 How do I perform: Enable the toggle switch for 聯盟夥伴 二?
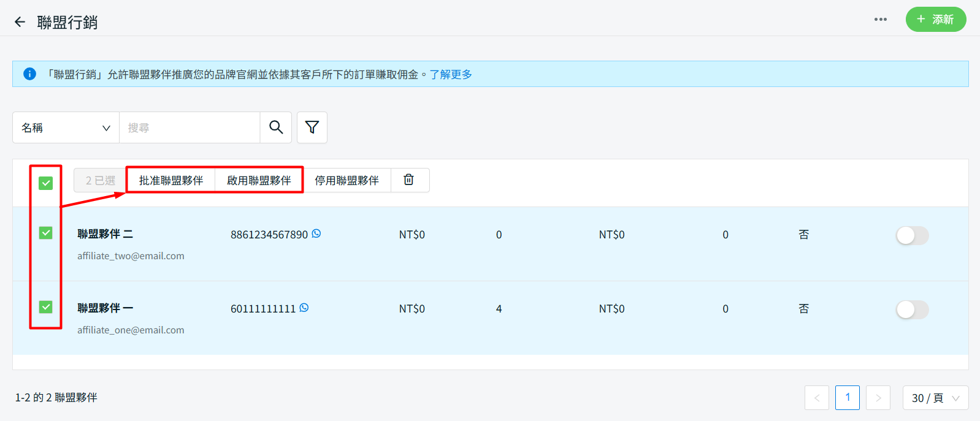(x=912, y=235)
